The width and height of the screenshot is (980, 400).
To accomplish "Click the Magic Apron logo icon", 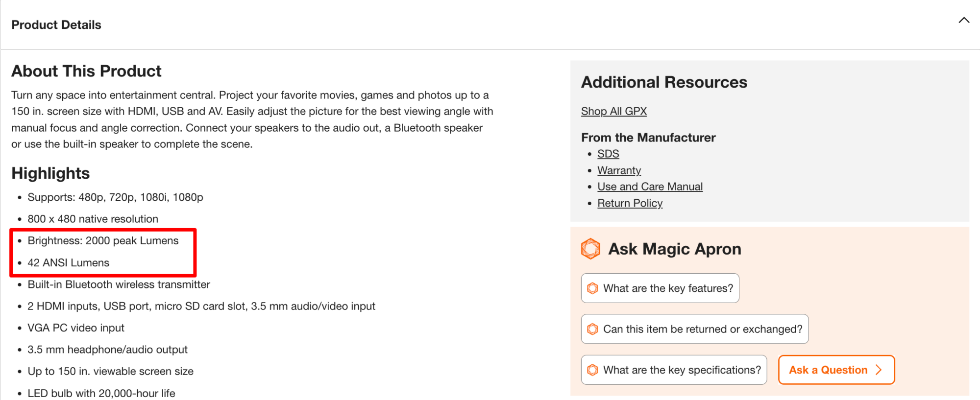I will click(x=590, y=249).
